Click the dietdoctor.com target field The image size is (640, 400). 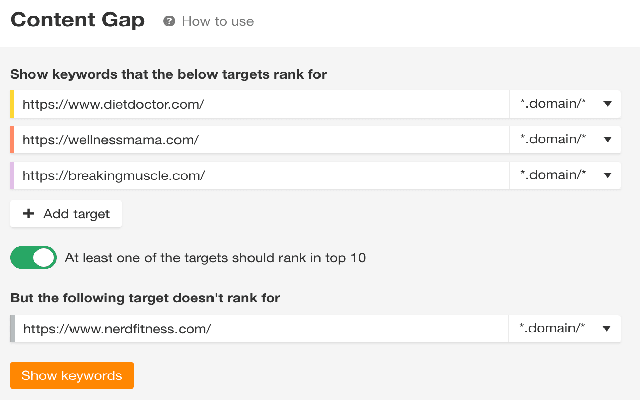pos(260,104)
